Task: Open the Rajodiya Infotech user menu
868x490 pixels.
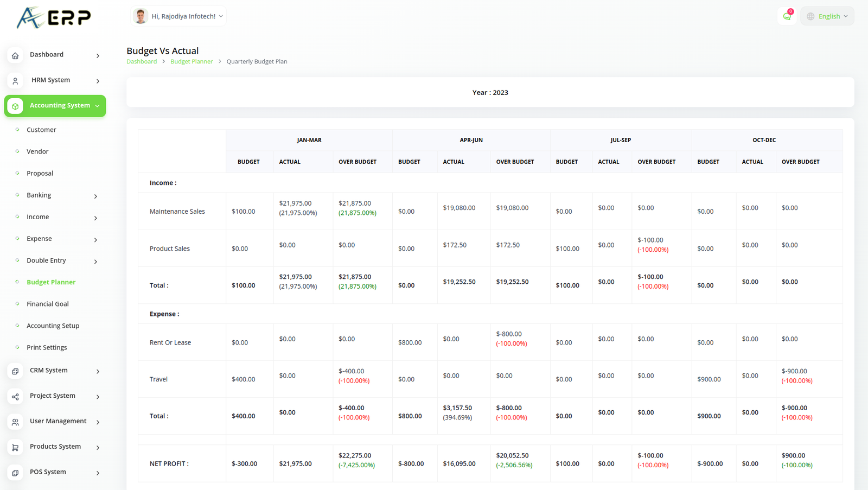Action: (x=179, y=16)
